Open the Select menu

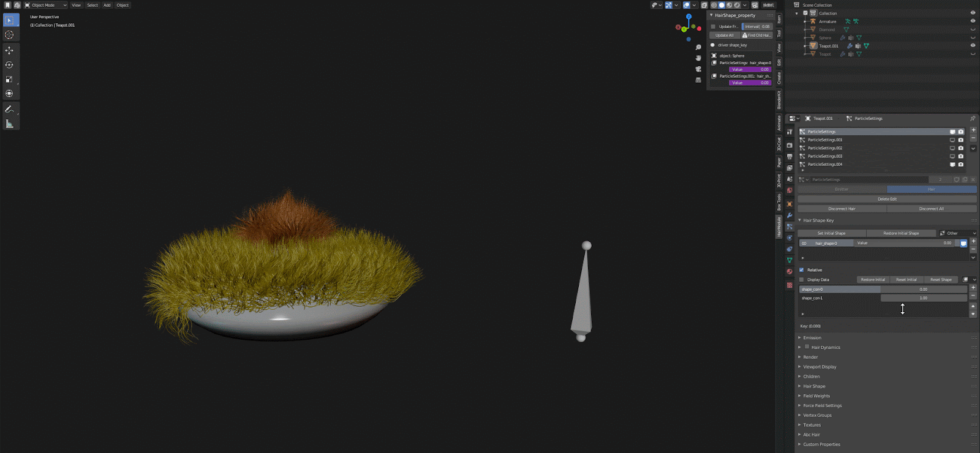[92, 5]
